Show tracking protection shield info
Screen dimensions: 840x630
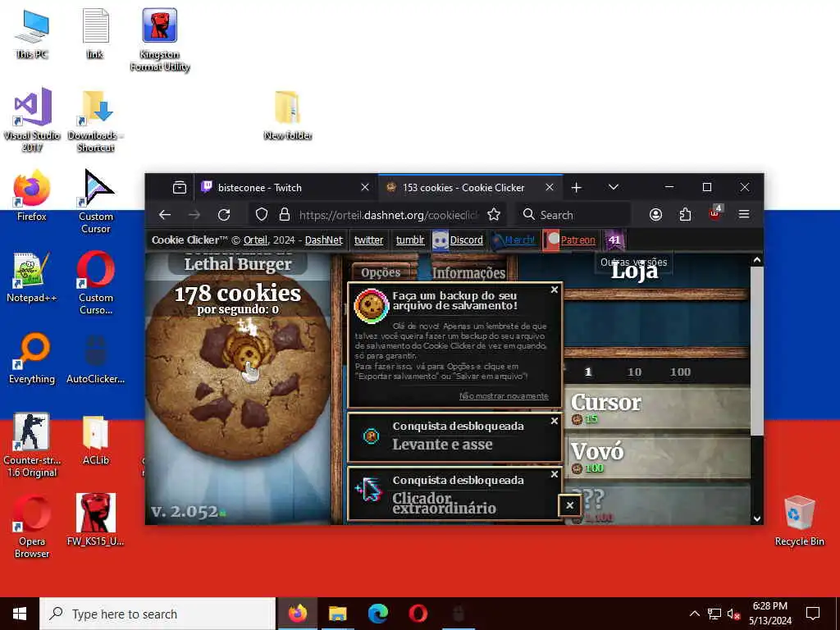[x=262, y=215]
